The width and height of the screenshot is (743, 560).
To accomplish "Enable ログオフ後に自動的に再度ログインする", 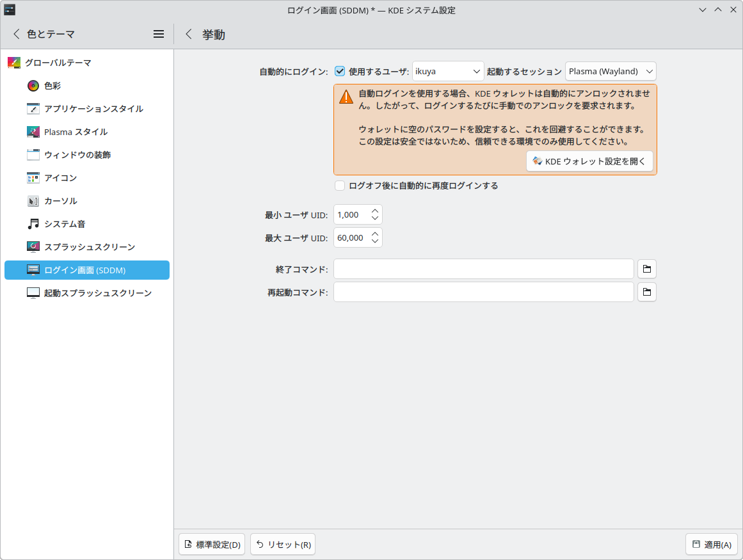I will pyautogui.click(x=340, y=186).
